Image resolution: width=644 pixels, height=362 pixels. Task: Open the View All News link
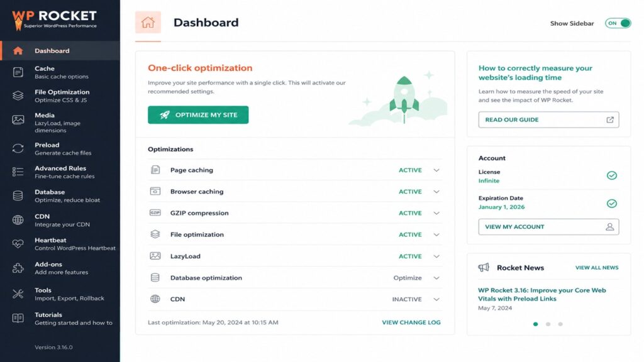[x=597, y=268]
